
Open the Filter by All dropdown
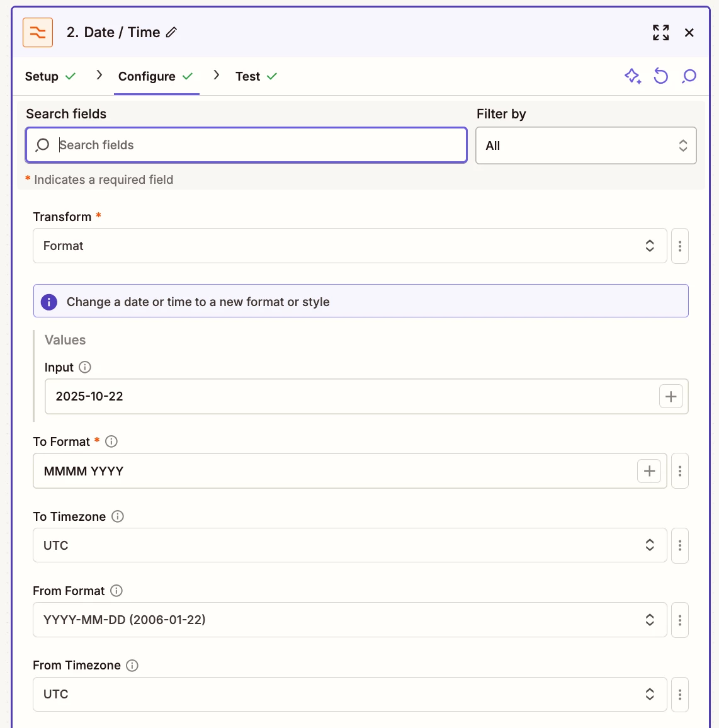pyautogui.click(x=586, y=145)
